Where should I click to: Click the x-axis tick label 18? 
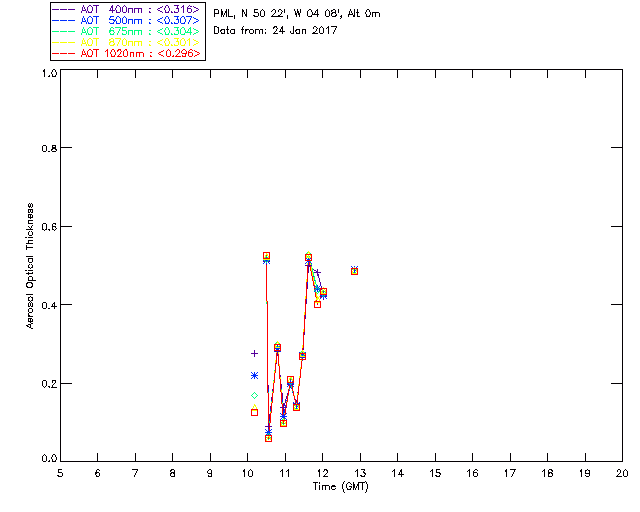tap(547, 473)
